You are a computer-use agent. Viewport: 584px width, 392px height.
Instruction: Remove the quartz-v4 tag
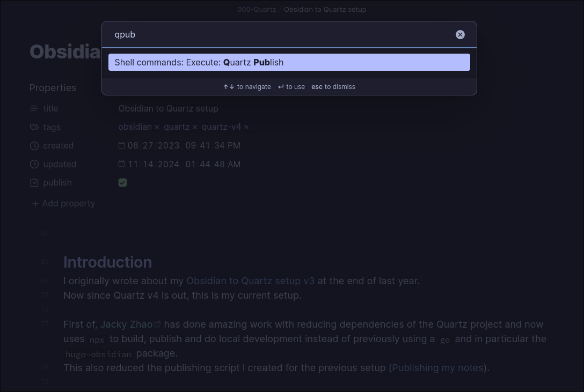(246, 127)
